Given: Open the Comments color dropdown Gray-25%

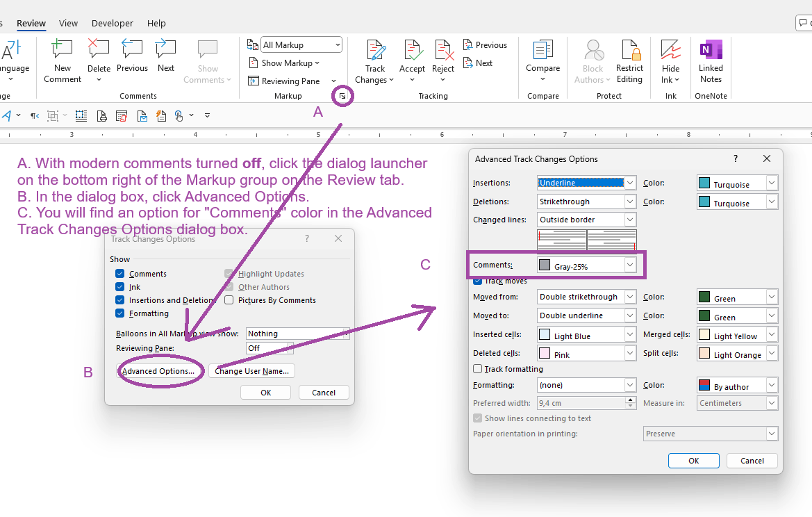Looking at the screenshot, I should (x=586, y=265).
